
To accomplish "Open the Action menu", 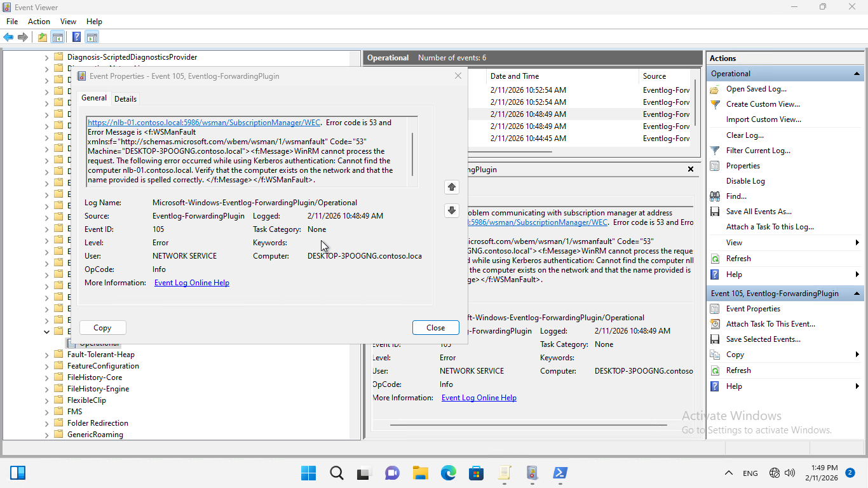I will pos(39,21).
